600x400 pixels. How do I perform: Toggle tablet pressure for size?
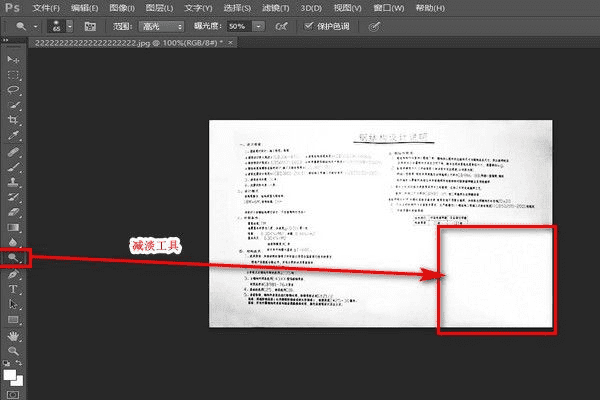374,26
